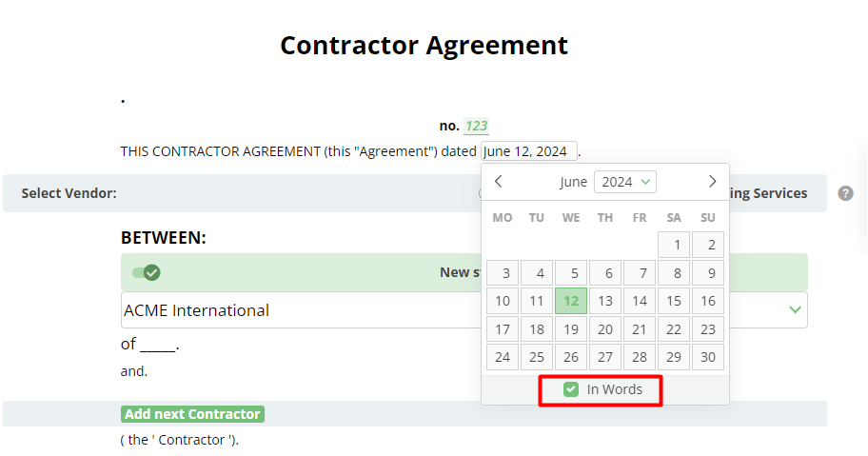The height and width of the screenshot is (456, 868).
Task: Go to previous month in calendar
Action: click(498, 182)
